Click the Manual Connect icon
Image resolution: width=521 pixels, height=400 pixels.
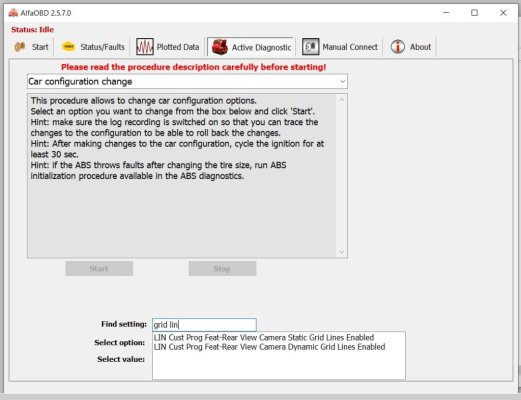click(310, 47)
